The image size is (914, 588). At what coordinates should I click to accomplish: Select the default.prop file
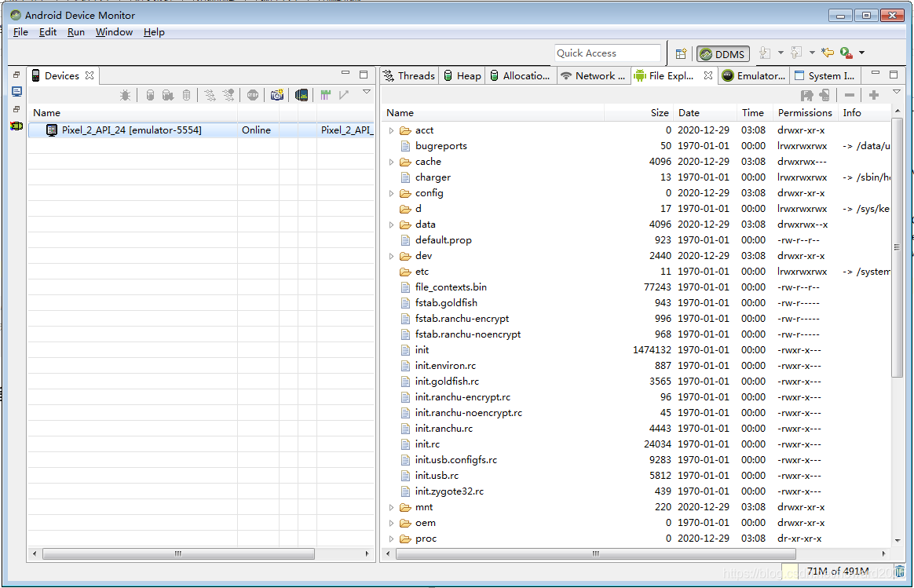[444, 240]
